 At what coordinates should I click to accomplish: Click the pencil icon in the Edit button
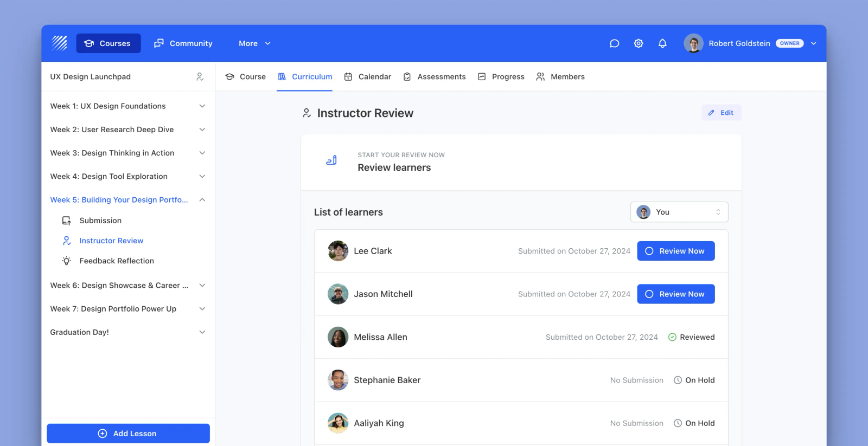pyautogui.click(x=711, y=113)
